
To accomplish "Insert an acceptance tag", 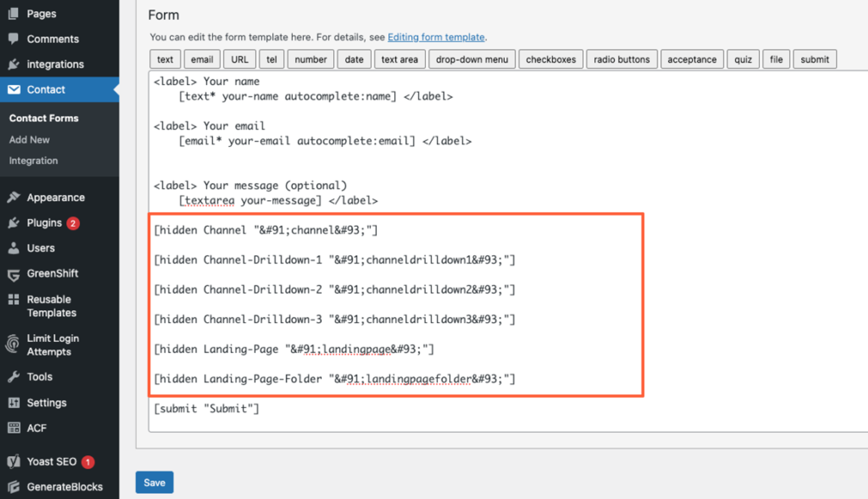I will [x=692, y=59].
